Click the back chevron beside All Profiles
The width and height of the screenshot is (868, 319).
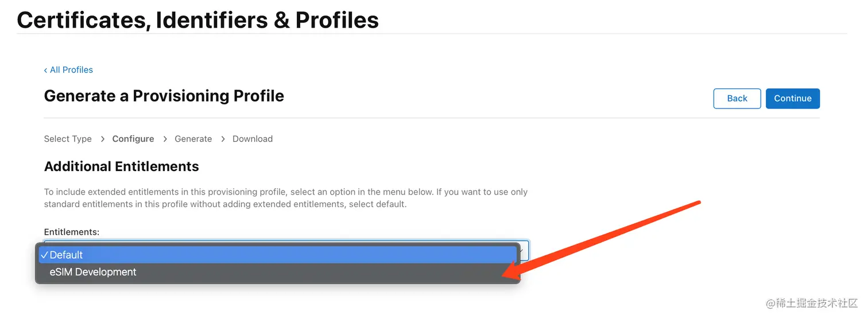[x=45, y=70]
